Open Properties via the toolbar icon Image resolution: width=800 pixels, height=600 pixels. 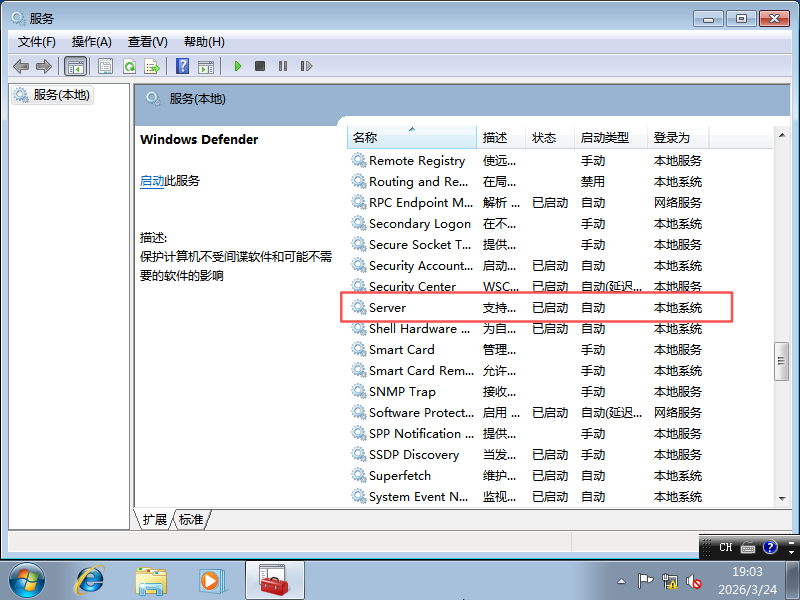click(106, 66)
